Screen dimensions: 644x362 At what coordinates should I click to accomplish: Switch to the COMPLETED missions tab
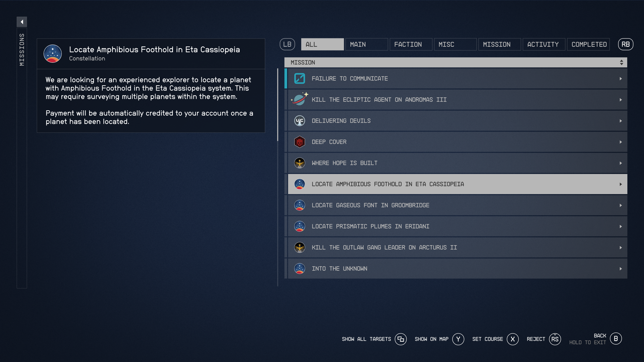click(589, 44)
